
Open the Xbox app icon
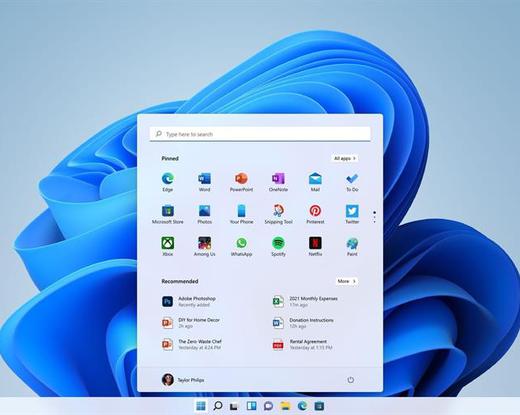pos(167,247)
